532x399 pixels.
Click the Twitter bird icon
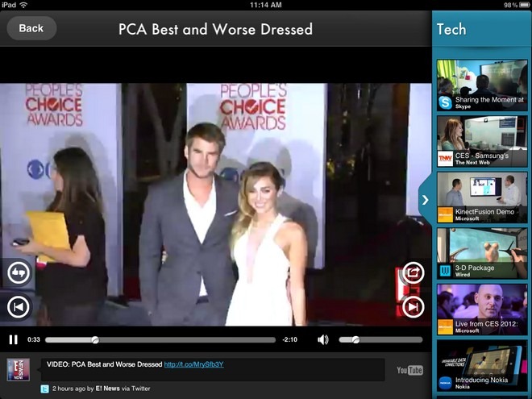tap(45, 389)
